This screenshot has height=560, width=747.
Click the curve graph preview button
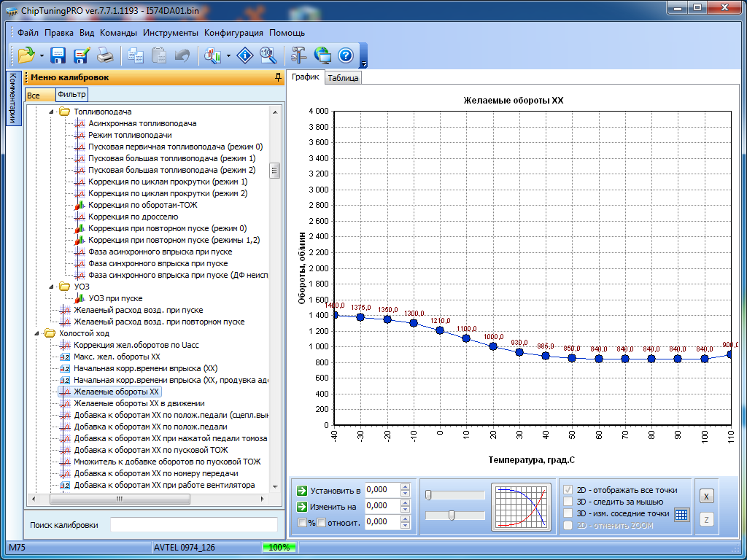(521, 507)
